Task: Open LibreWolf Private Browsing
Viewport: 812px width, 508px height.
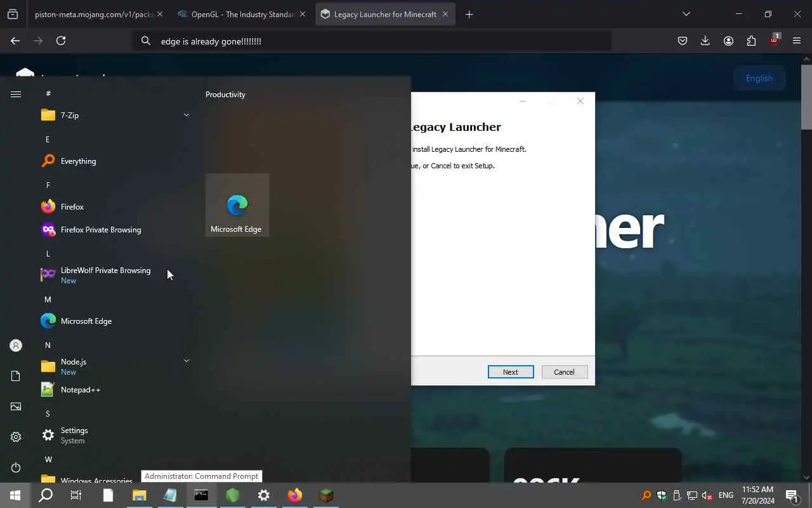Action: click(x=115, y=275)
